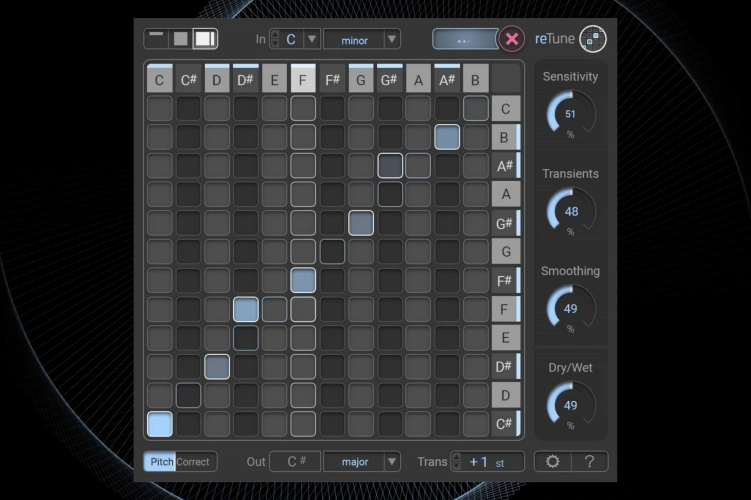This screenshot has height=500, width=751.
Task: Toggle the Pitch mode button
Action: [160, 462]
